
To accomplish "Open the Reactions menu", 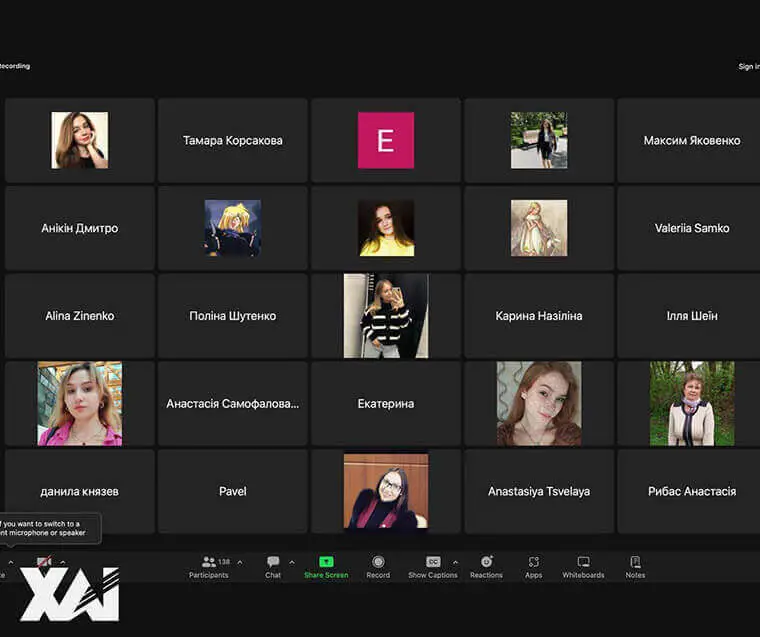I will coord(486,566).
